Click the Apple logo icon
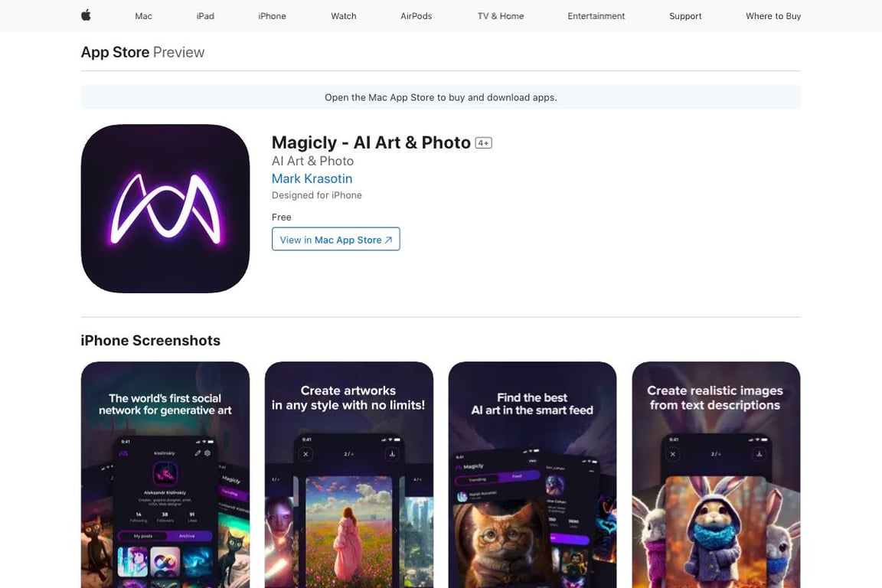Viewport: 882px width, 588px height. coord(86,16)
